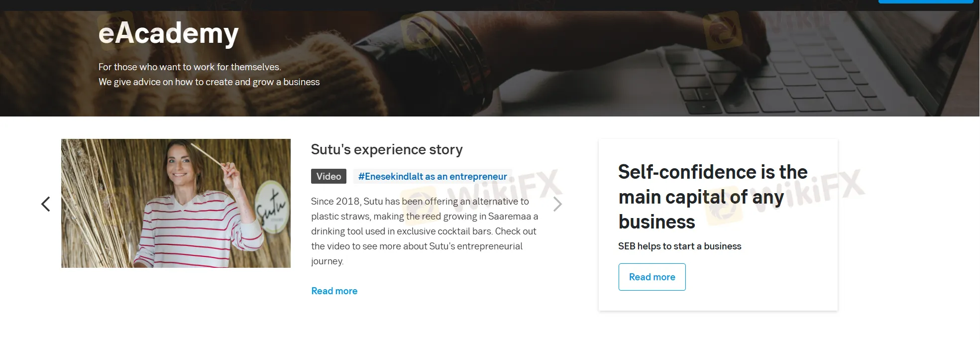
Task: Click "For those who want to work" tagline
Action: point(189,67)
